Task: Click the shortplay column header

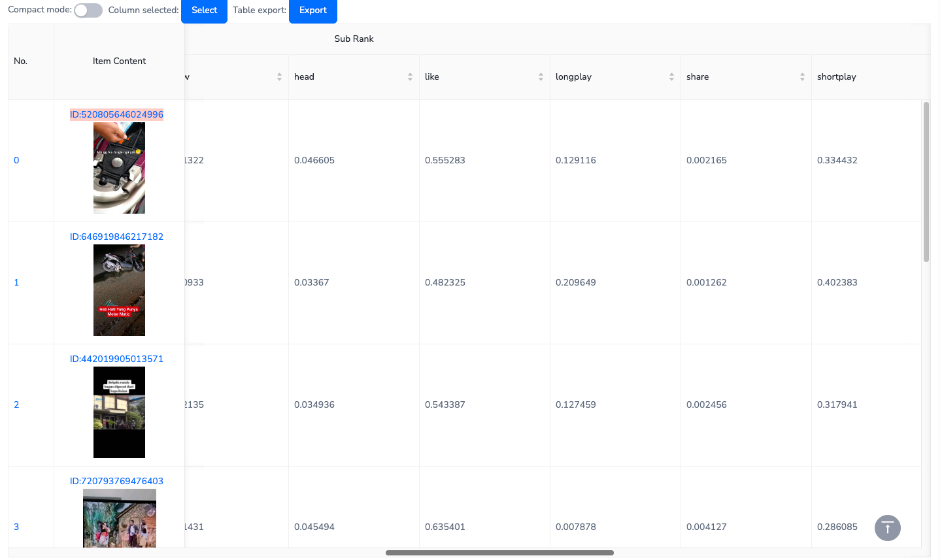Action: click(836, 77)
